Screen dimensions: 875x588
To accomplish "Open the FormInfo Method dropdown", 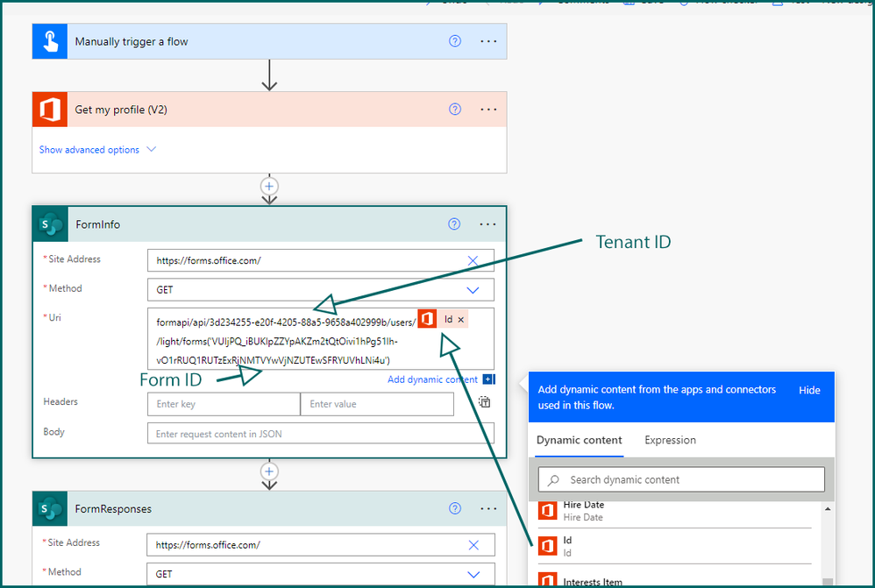I will coord(473,290).
